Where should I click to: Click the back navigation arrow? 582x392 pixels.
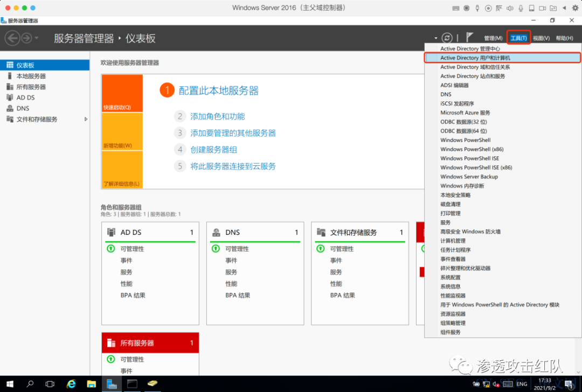pos(12,38)
